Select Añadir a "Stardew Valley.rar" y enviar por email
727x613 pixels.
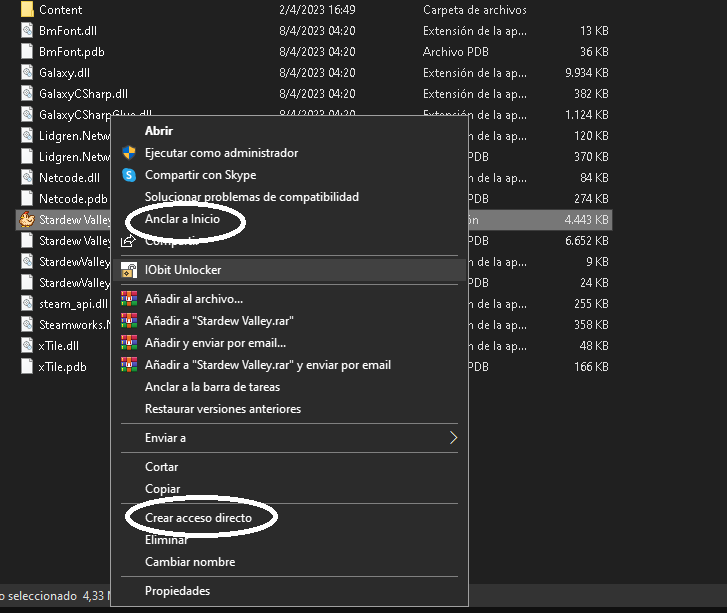(x=268, y=365)
